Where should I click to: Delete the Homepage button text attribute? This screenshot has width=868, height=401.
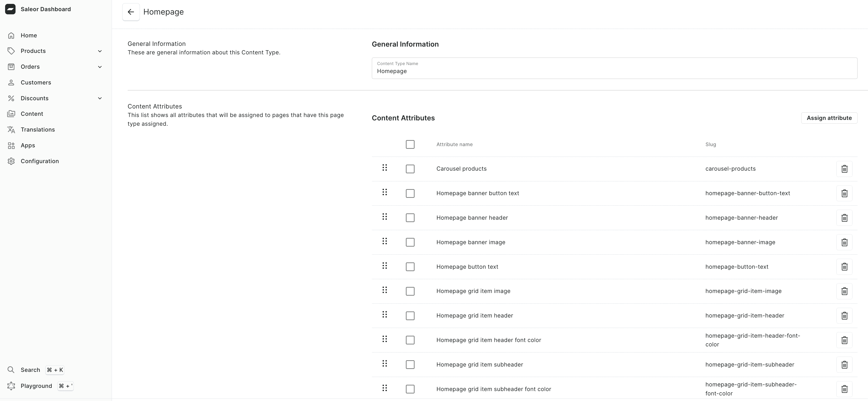point(844,267)
